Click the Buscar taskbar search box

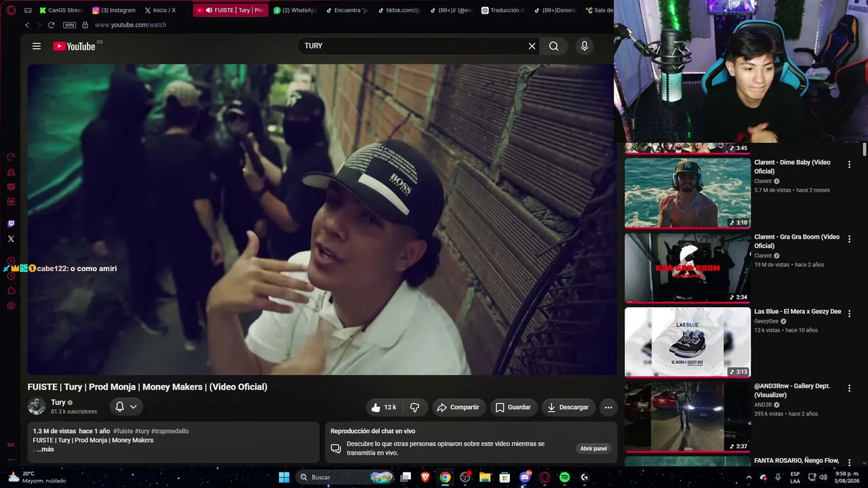tap(346, 477)
